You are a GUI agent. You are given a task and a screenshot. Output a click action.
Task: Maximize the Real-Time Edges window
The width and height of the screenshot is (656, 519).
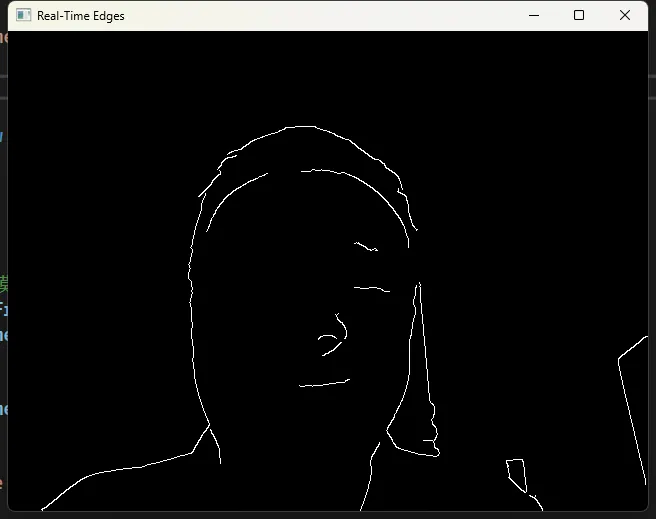click(x=579, y=15)
